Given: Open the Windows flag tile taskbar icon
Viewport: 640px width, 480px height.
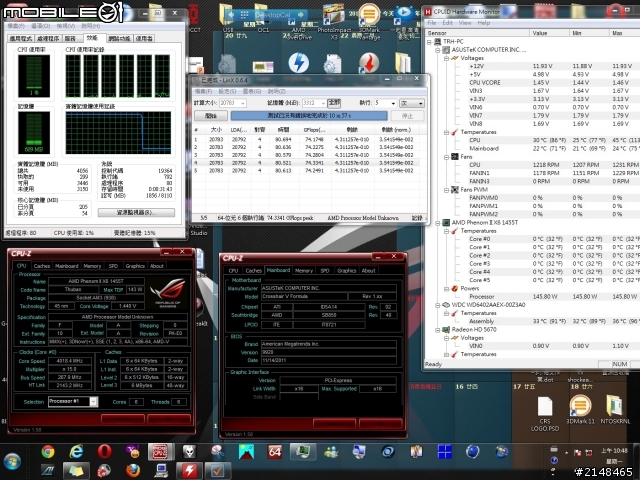Looking at the screenshot, I should point(444,452).
